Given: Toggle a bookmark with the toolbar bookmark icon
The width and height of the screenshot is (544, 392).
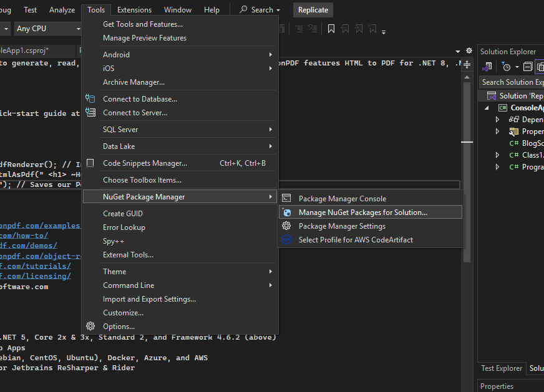Looking at the screenshot, I should click(x=331, y=29).
